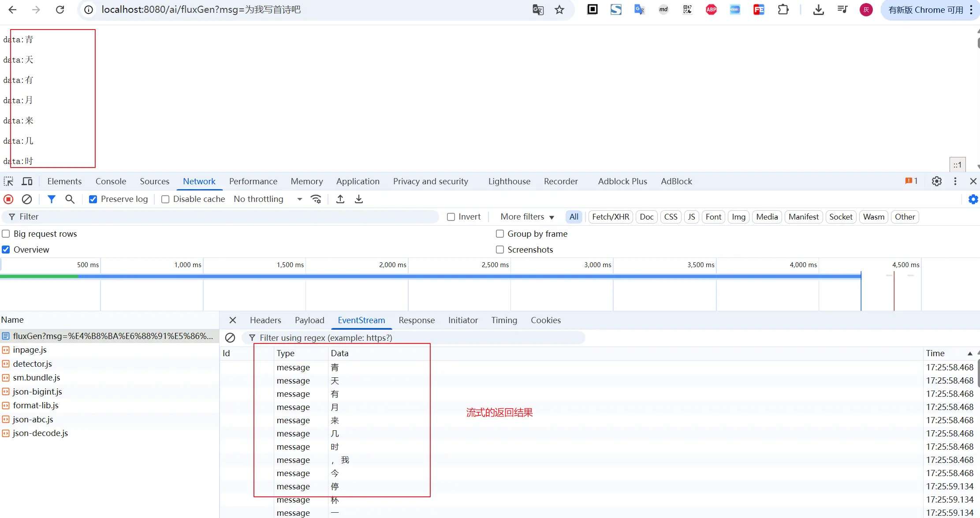Select the Fetch/XHR filter button
Viewport: 980px width, 518px height.
tap(611, 217)
